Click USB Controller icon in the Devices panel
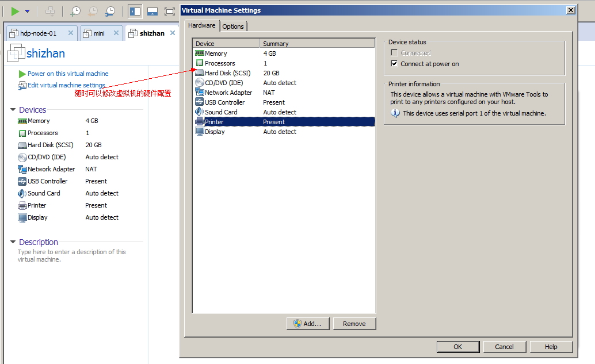This screenshot has width=595, height=364. coord(22,181)
